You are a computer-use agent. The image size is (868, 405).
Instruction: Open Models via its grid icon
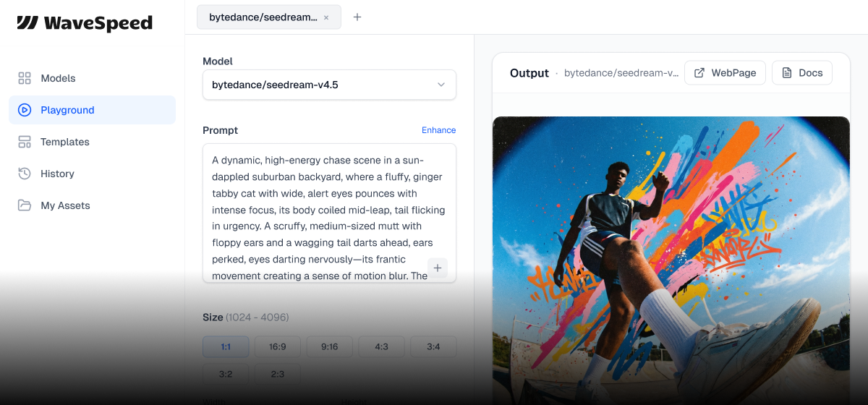25,78
